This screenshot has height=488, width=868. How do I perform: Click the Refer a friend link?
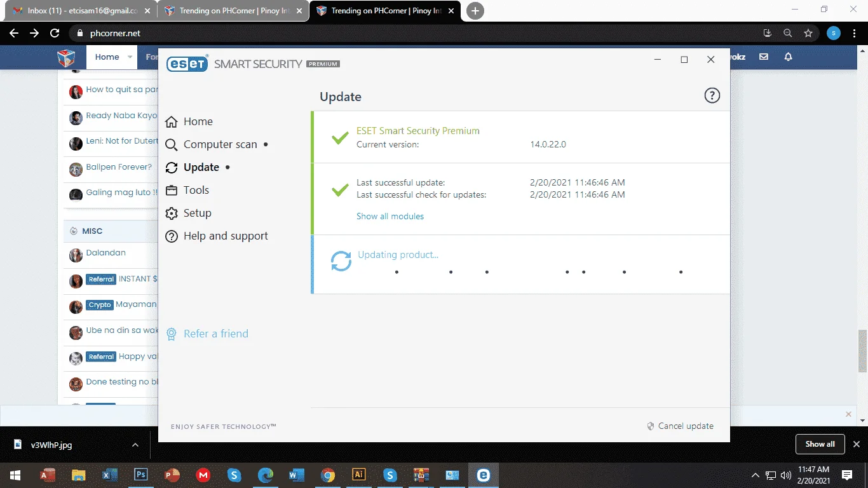point(207,334)
